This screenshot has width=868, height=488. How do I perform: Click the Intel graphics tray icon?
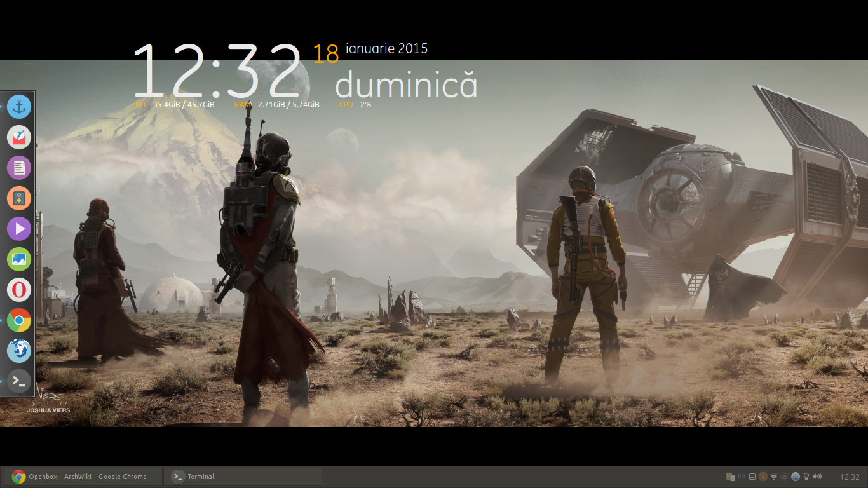(784, 477)
